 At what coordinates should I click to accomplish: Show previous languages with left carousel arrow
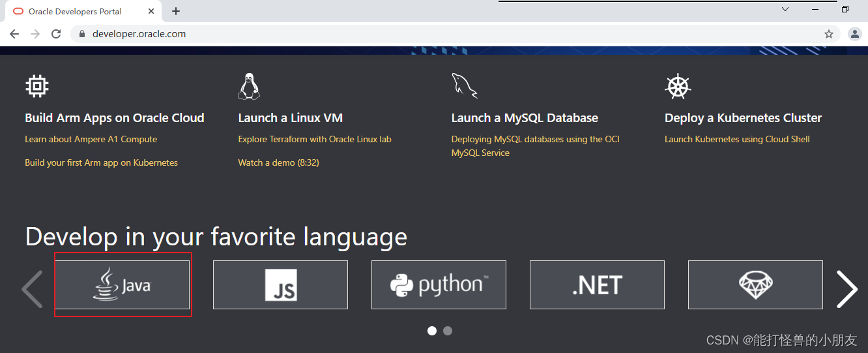32,288
